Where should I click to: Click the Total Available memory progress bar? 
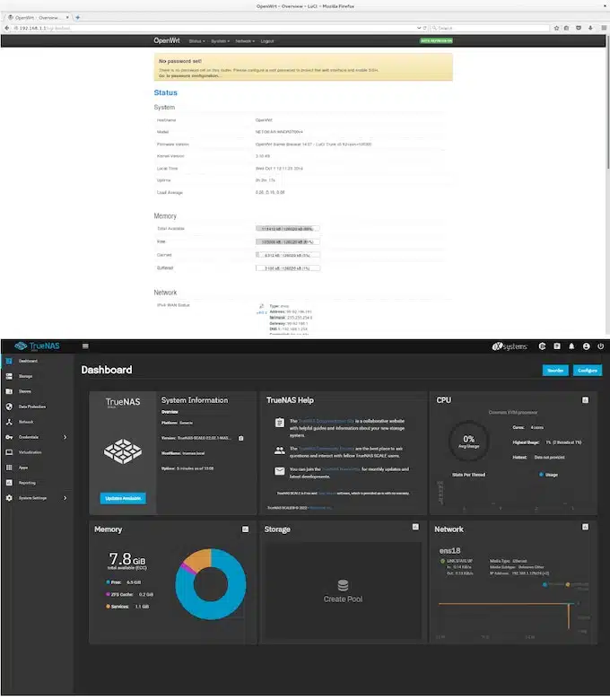(287, 229)
